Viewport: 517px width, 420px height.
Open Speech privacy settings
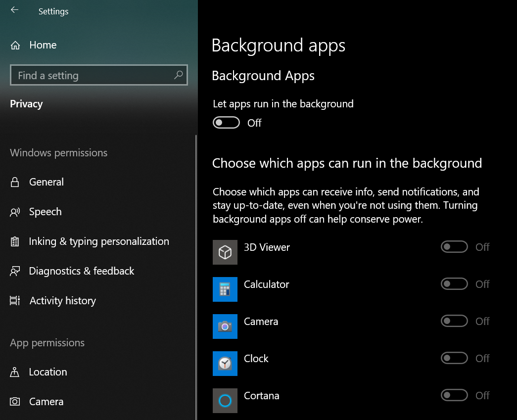[x=45, y=212]
